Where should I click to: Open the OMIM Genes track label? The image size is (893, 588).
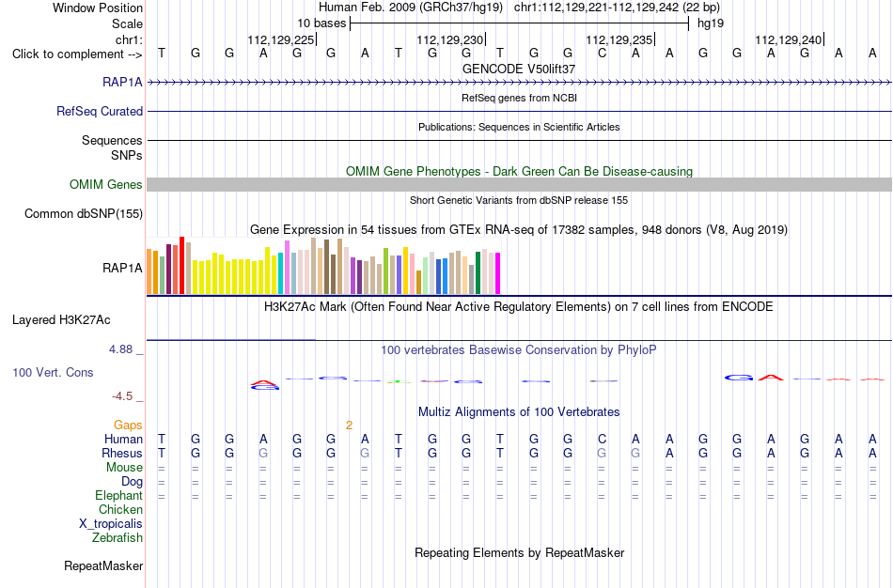click(105, 184)
